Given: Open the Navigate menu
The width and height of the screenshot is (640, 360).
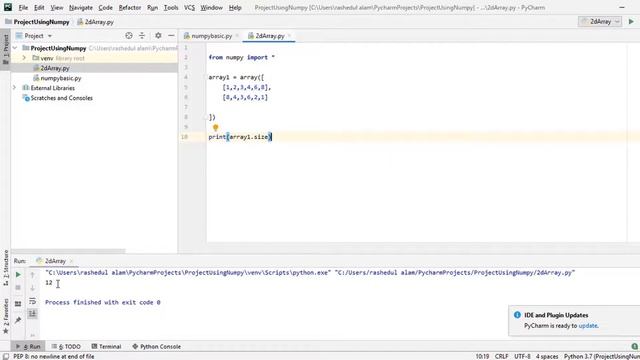Looking at the screenshot, I should [81, 8].
